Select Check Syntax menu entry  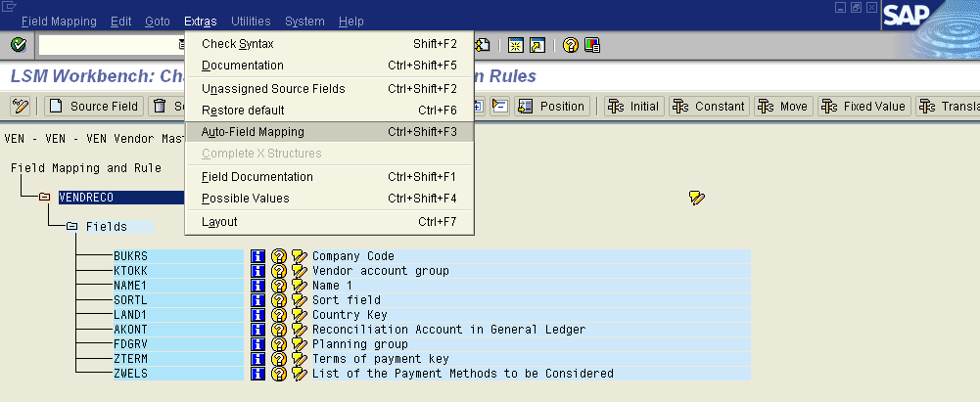(237, 44)
